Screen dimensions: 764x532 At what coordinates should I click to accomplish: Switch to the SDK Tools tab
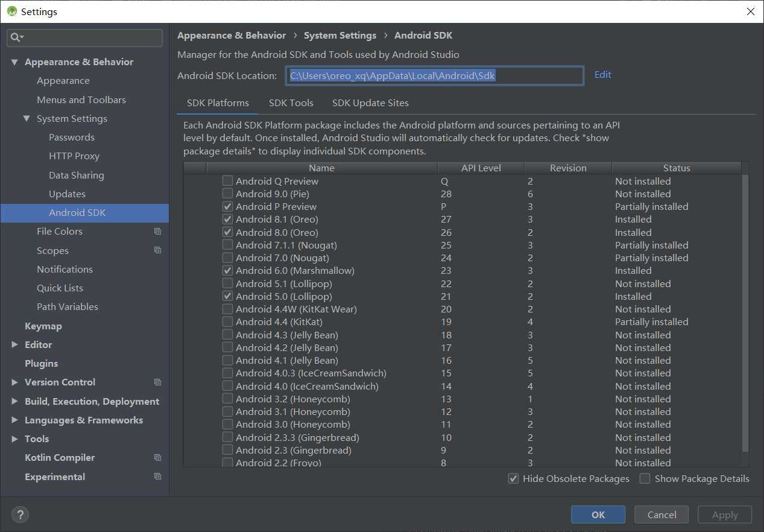291,103
